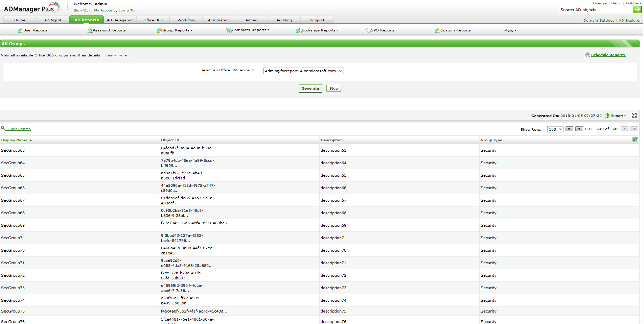Expand the More reports menu

510,31
